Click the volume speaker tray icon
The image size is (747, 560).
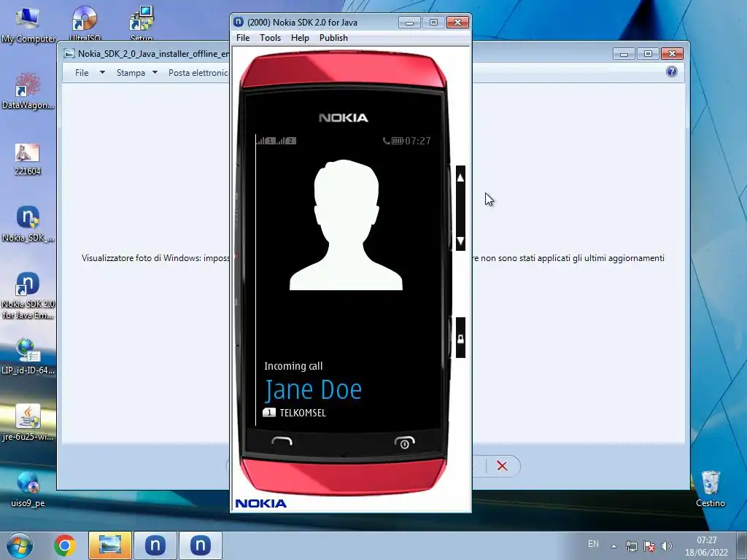click(667, 546)
